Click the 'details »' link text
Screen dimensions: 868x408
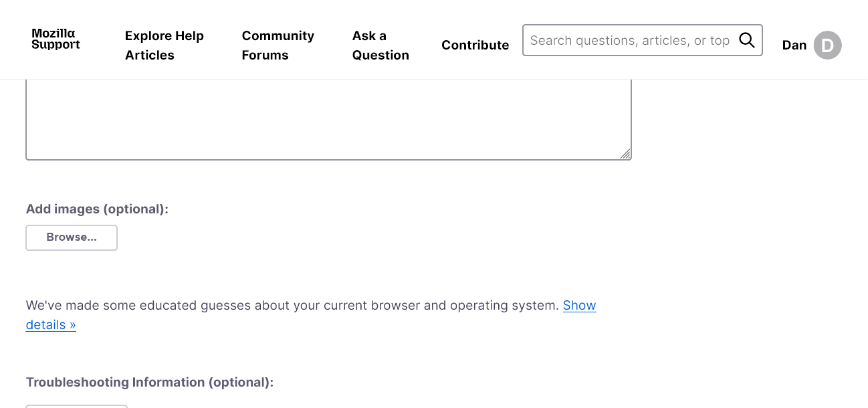pyautogui.click(x=51, y=325)
